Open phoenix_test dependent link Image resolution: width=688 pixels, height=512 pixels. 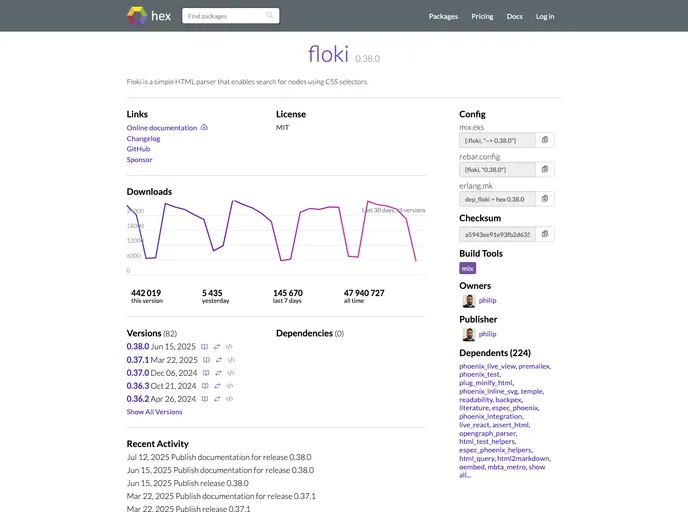pos(479,375)
